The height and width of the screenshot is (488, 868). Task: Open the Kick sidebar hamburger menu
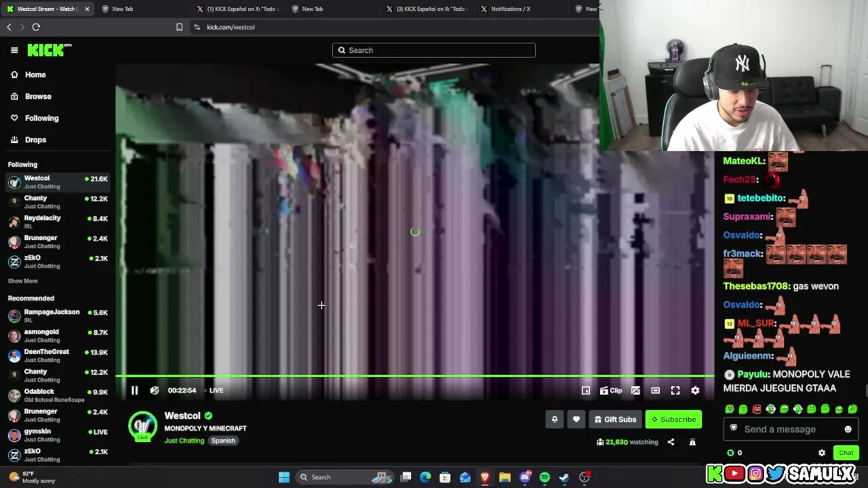click(14, 50)
